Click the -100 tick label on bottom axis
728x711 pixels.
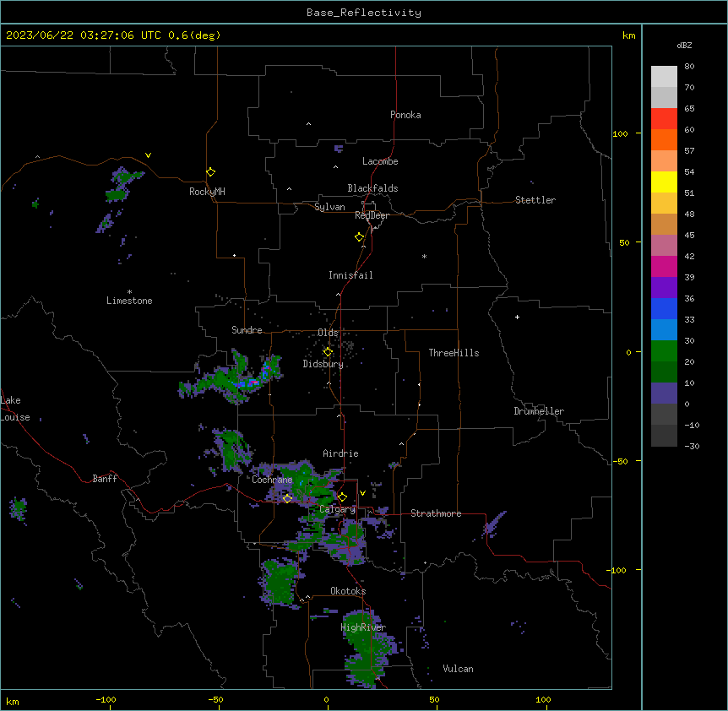(x=106, y=699)
